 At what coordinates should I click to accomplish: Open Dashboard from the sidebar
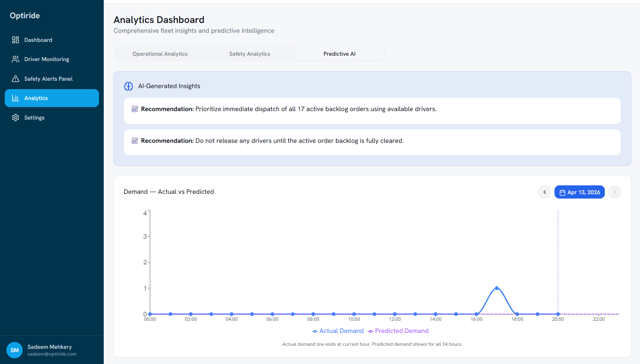pos(52,40)
